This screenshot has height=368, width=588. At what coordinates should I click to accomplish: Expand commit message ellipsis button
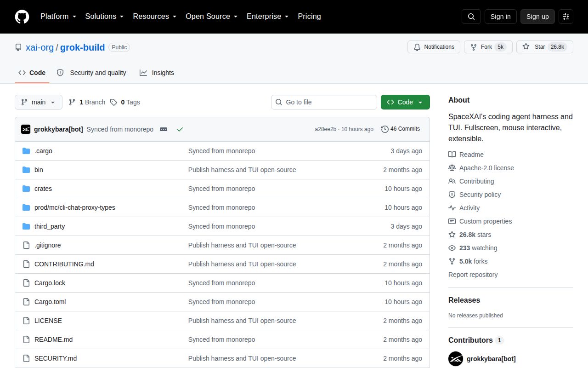(x=164, y=129)
